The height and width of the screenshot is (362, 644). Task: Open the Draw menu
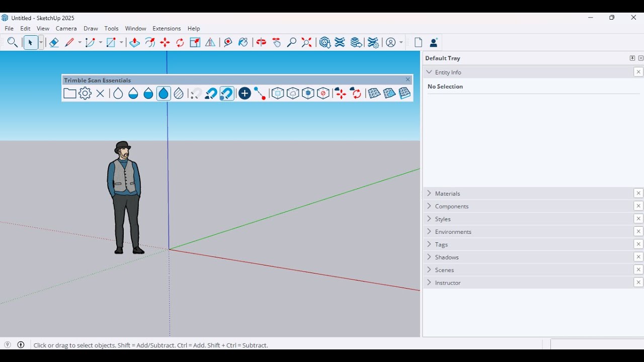pyautogui.click(x=91, y=29)
